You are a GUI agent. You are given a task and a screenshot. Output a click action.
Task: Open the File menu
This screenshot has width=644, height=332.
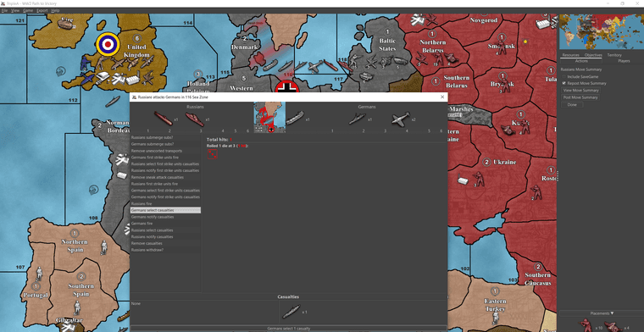[4, 10]
